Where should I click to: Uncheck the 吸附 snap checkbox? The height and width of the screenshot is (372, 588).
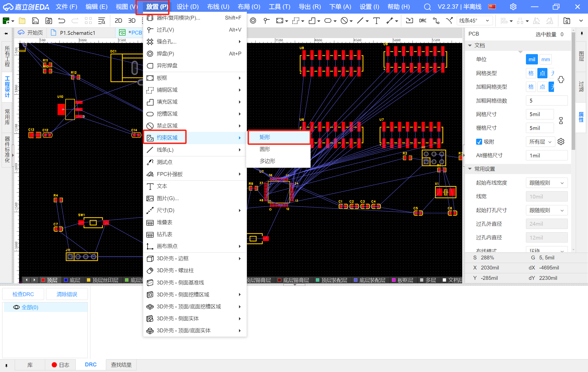tap(479, 142)
